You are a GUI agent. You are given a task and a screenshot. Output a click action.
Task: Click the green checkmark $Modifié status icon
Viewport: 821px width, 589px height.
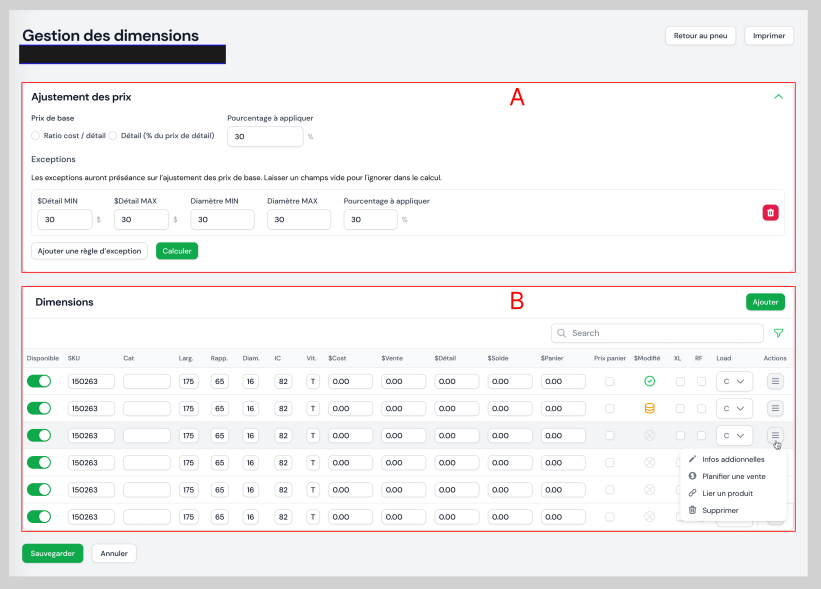(x=649, y=381)
